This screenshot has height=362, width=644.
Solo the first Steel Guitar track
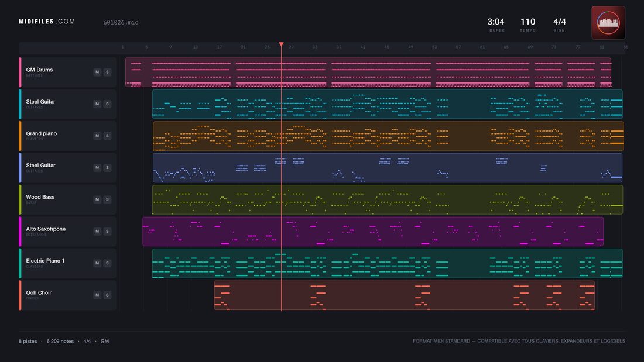point(107,104)
